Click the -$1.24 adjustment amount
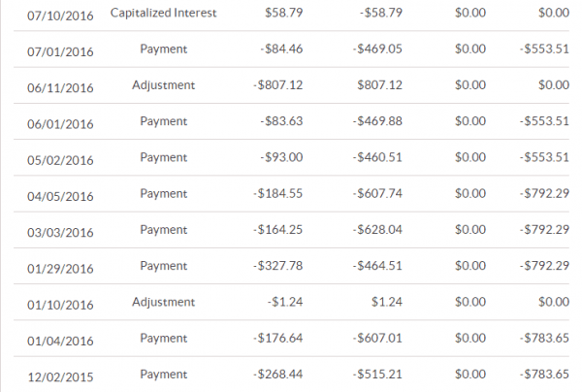 click(x=285, y=302)
